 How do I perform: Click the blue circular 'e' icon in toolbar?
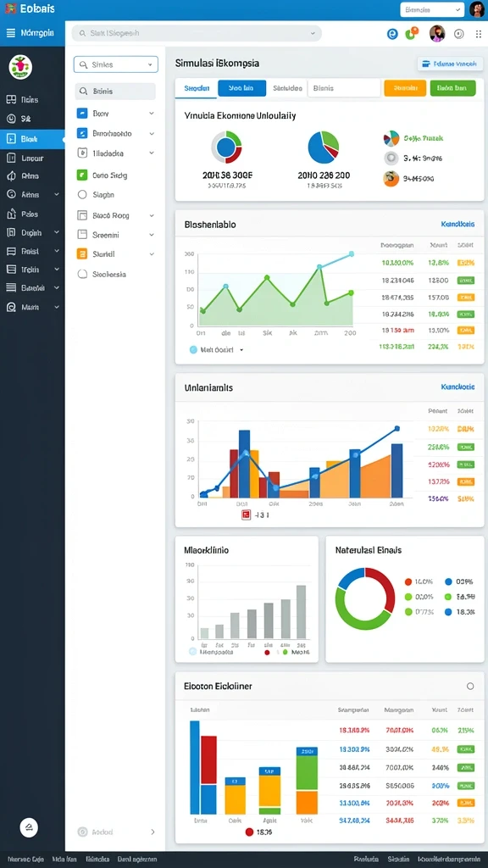coord(392,34)
